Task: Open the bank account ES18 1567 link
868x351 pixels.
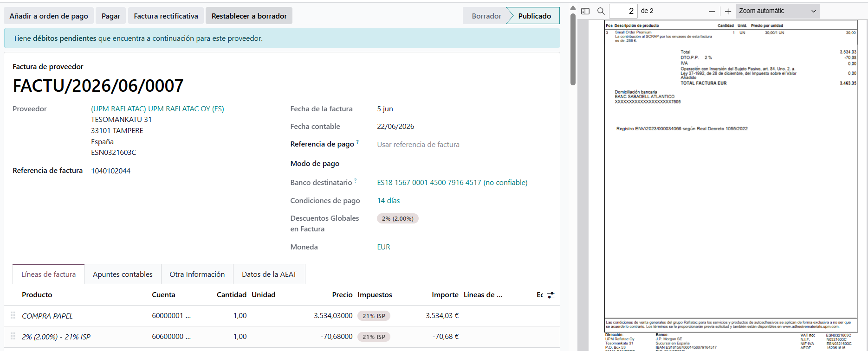Action: [x=452, y=183]
